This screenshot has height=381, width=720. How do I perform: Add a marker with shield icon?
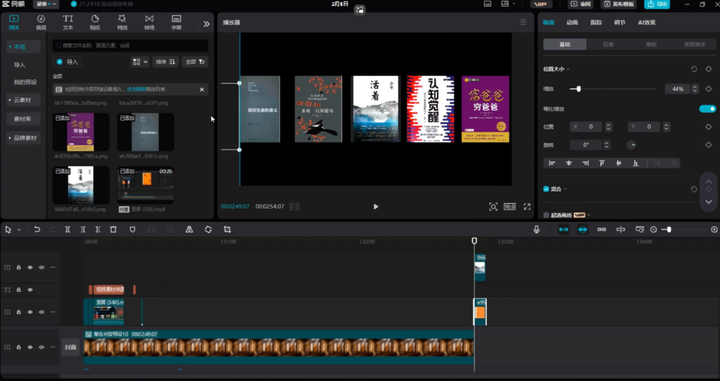(x=132, y=230)
